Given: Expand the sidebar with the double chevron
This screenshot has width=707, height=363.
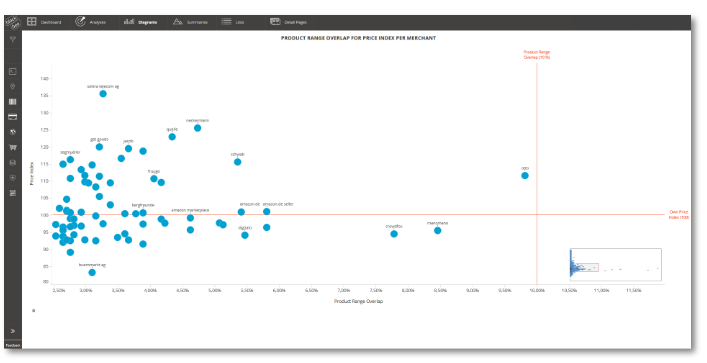Looking at the screenshot, I should click(x=13, y=331).
